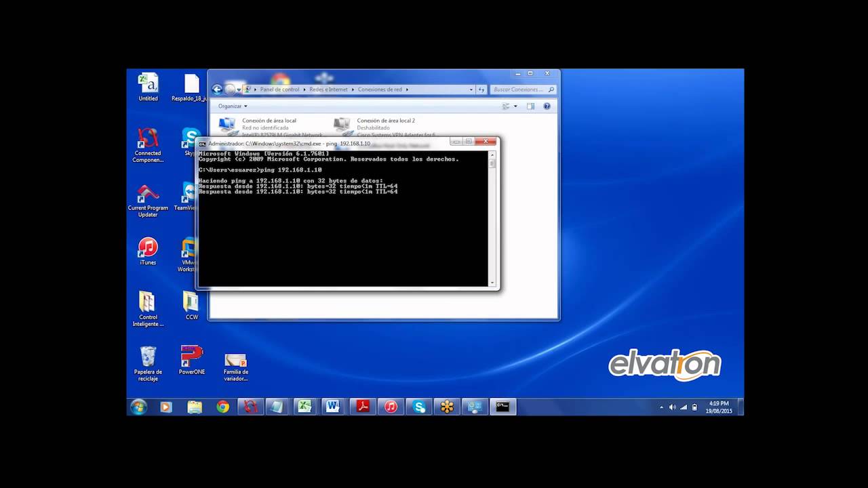Open the yellow flower taskbar icon
868x488 pixels.
pos(447,407)
